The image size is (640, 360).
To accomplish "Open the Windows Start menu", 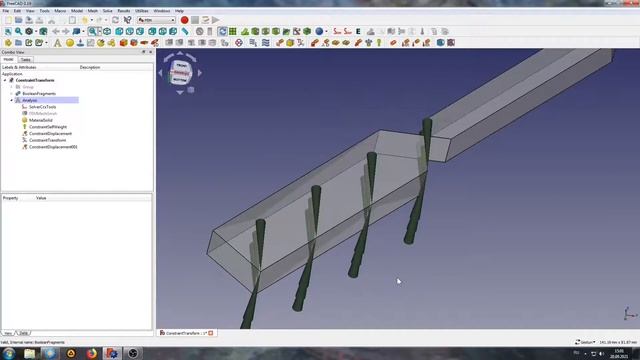I will 9,353.
